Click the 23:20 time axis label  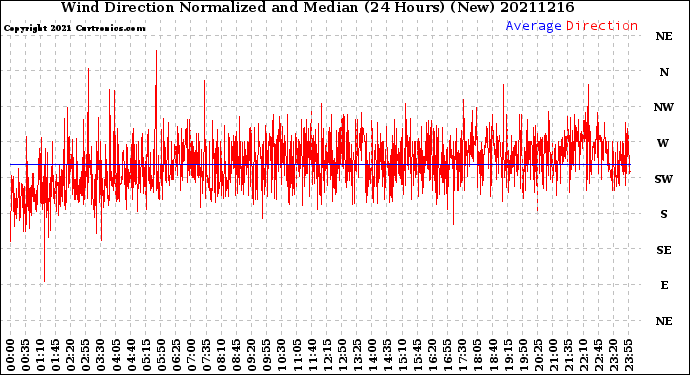click(613, 355)
